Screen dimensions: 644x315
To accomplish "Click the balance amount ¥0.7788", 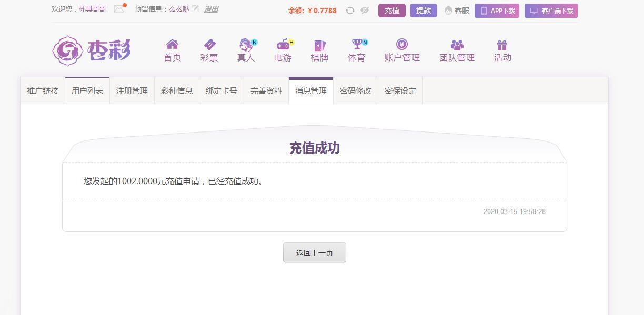I will click(x=322, y=11).
